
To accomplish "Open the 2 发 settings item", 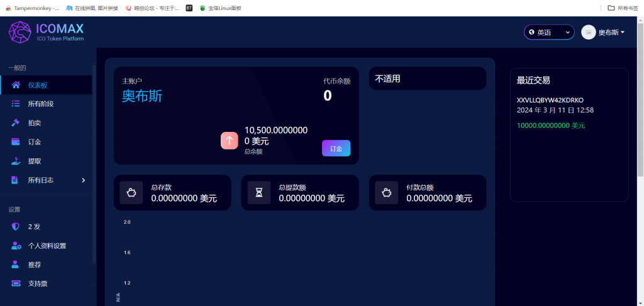I will point(46,226).
